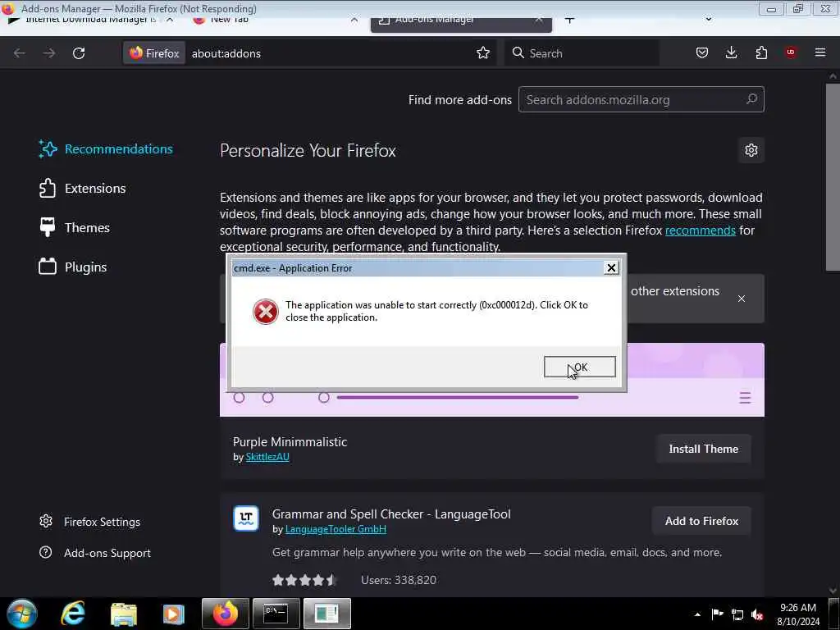Open the Extensions puzzle icon in toolbar
Viewport: 840px width, 630px height.
(x=761, y=52)
